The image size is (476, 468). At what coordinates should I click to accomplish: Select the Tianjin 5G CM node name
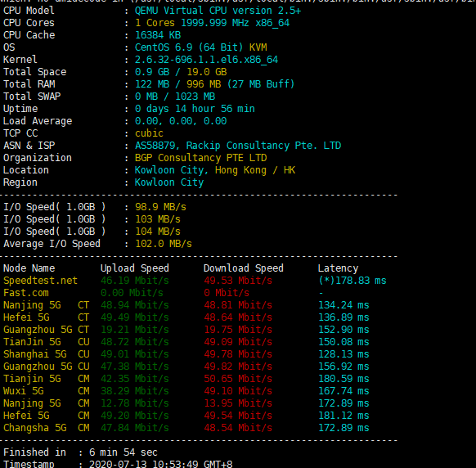point(46,379)
